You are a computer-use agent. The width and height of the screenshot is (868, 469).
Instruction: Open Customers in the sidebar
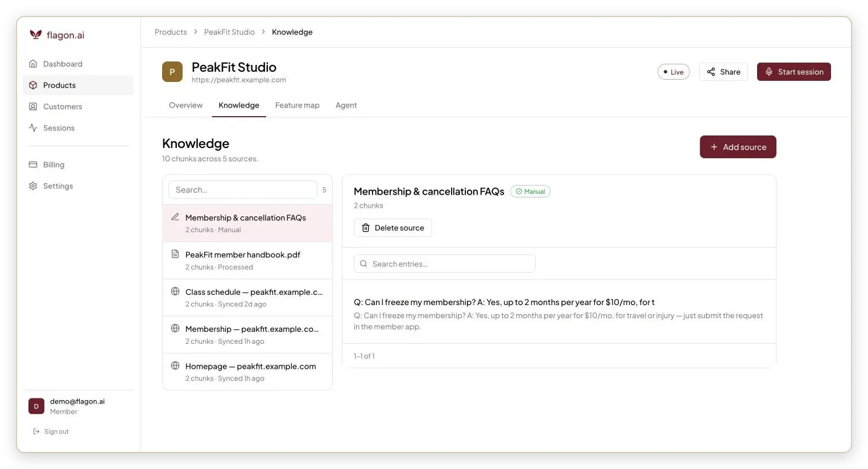[78, 106]
